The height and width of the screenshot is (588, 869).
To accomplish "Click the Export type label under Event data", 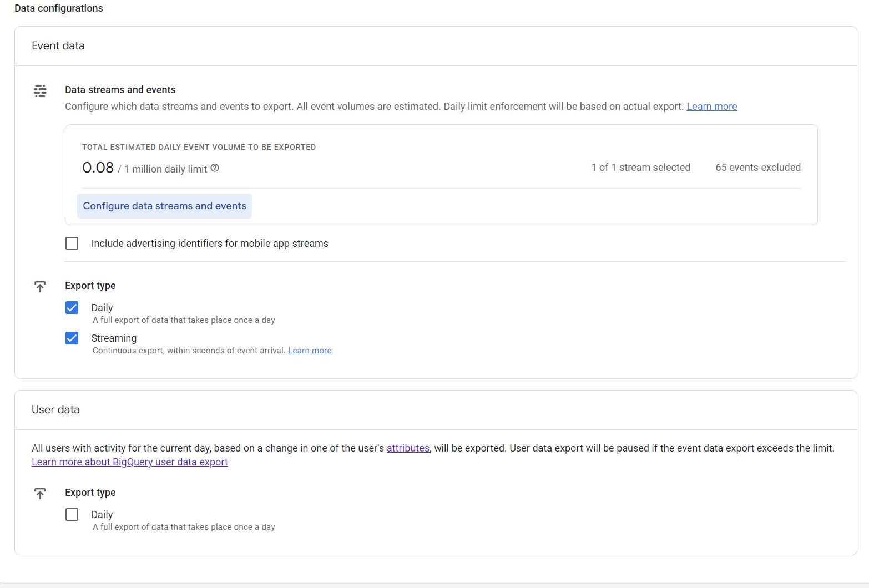I will tap(90, 285).
